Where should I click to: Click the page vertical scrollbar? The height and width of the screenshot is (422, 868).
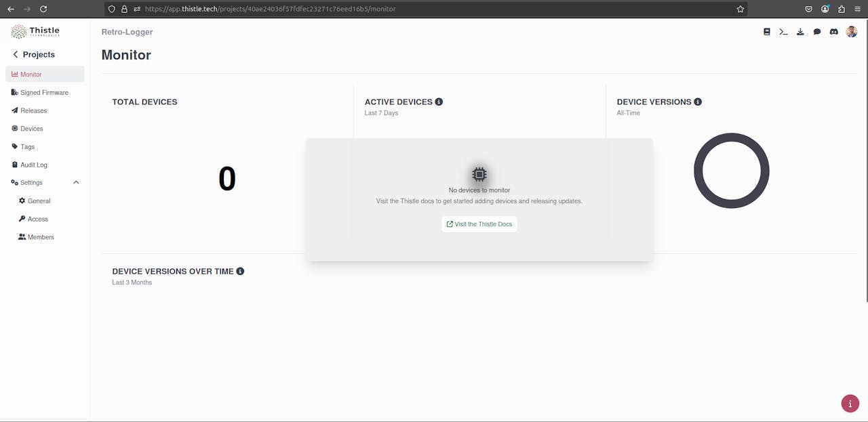(x=865, y=159)
